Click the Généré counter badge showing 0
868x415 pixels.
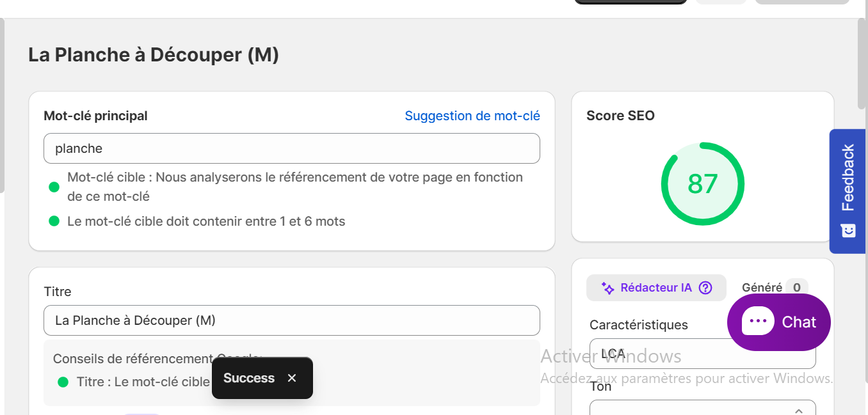(797, 288)
